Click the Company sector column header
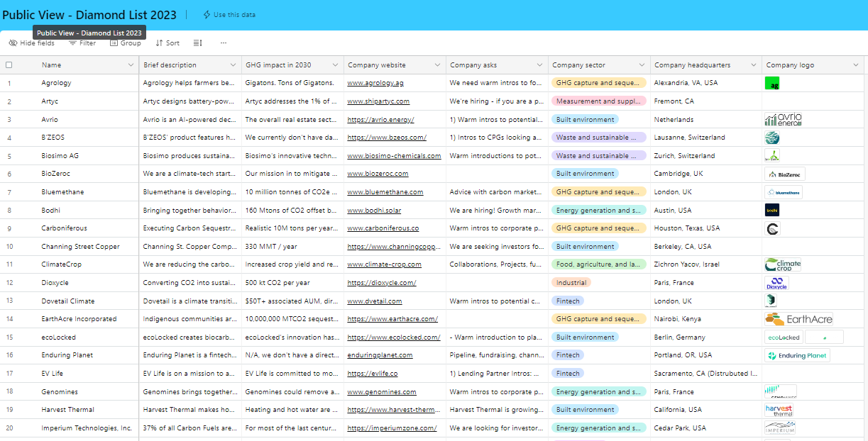 pos(599,65)
